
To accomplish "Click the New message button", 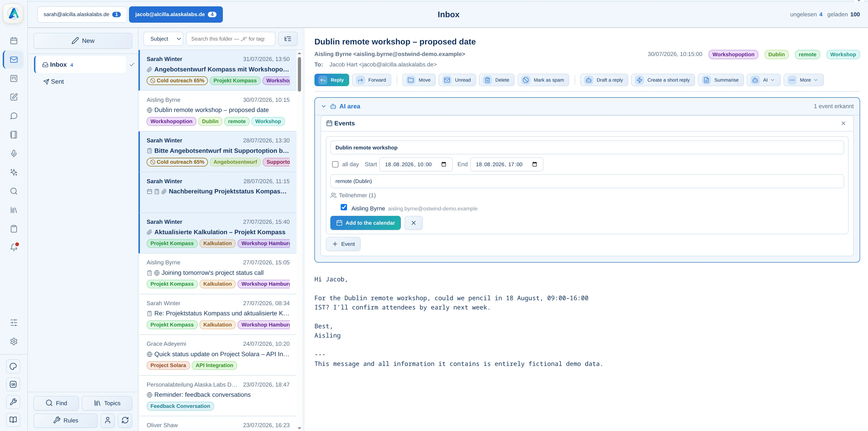I will 83,41.
